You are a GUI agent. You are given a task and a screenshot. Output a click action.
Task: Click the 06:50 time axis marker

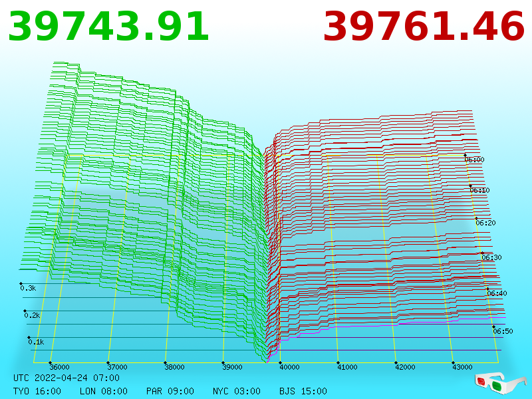point(503,331)
